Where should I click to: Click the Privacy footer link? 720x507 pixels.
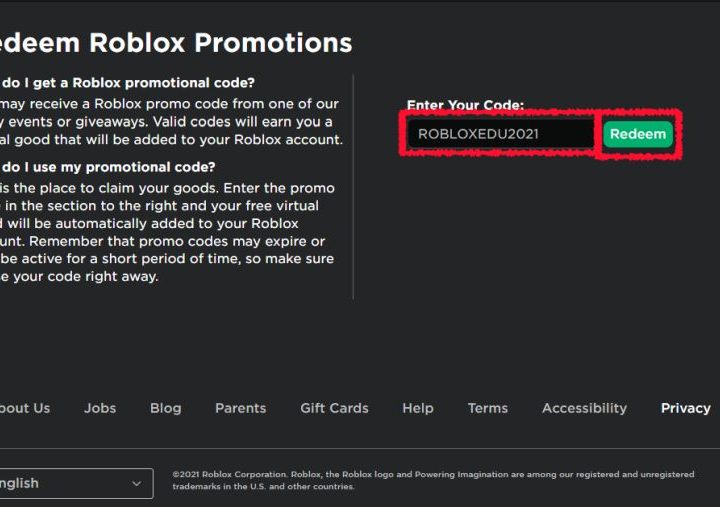click(686, 408)
